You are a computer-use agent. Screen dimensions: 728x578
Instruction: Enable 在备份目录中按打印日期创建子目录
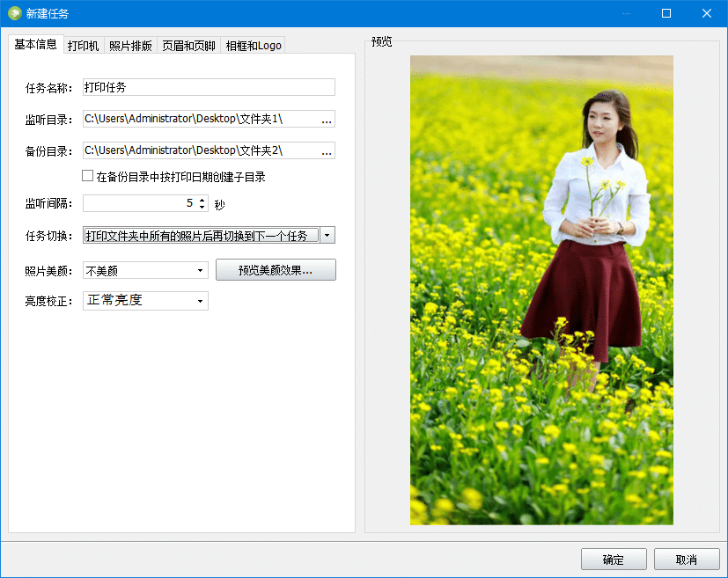tap(87, 175)
